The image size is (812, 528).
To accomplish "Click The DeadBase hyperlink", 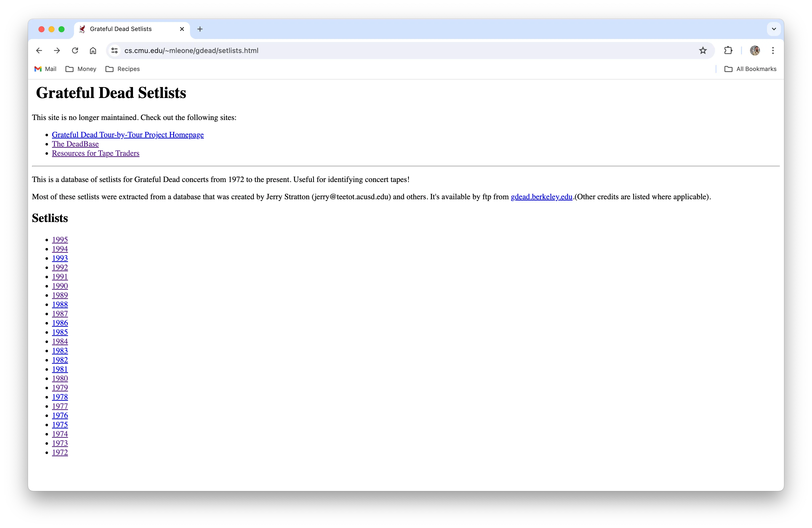I will [x=75, y=144].
